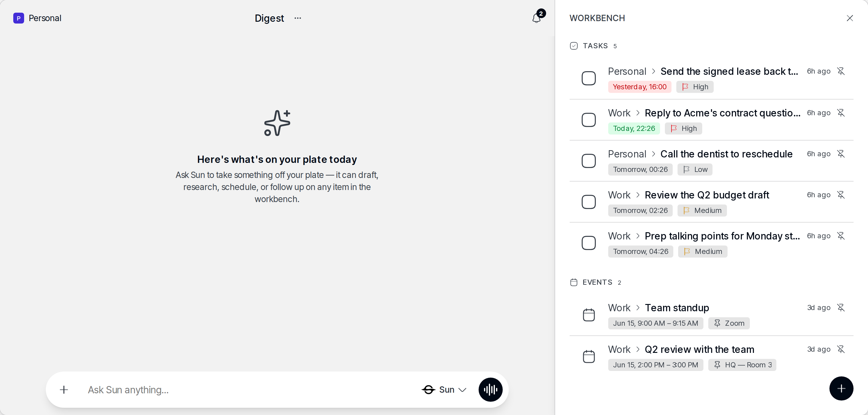Check off the signed lease task
Screen dimensions: 868x415
click(x=588, y=78)
